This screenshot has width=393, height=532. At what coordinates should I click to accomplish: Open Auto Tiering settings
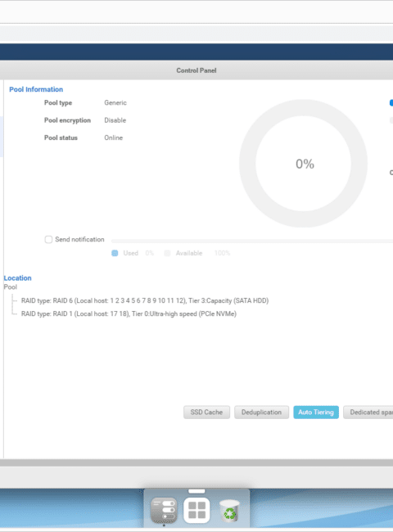[x=316, y=413]
